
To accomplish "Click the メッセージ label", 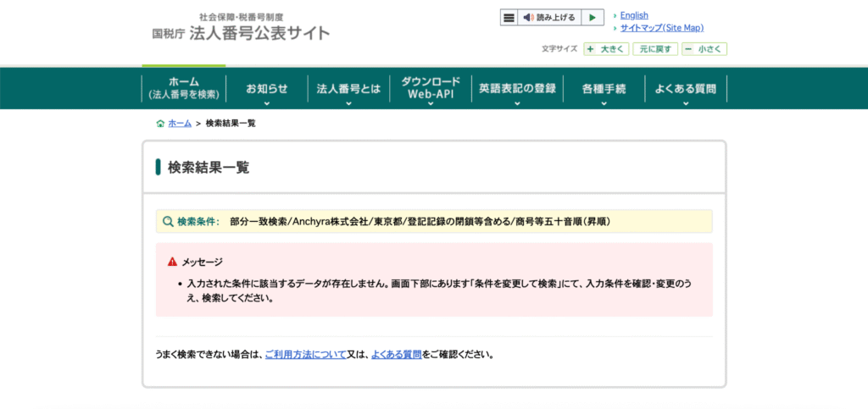I will tap(202, 262).
